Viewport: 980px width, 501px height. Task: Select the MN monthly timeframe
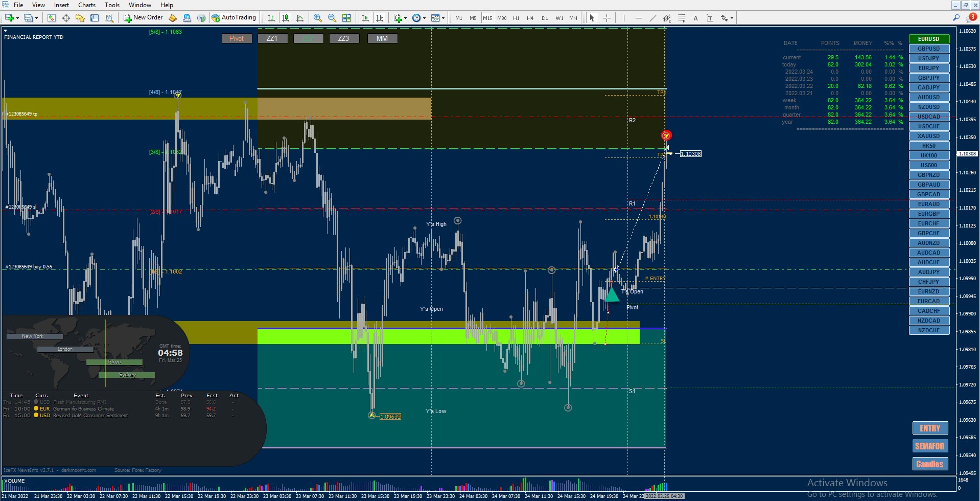point(573,18)
